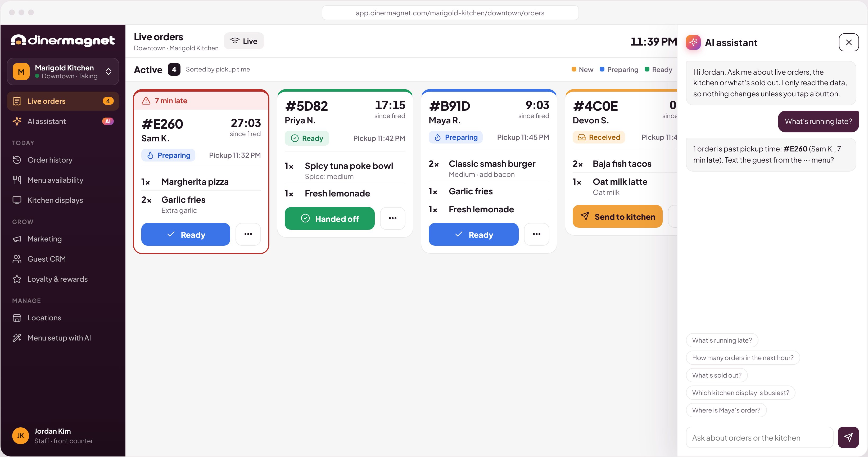Click the send message arrow icon
The width and height of the screenshot is (868, 457).
[848, 437]
